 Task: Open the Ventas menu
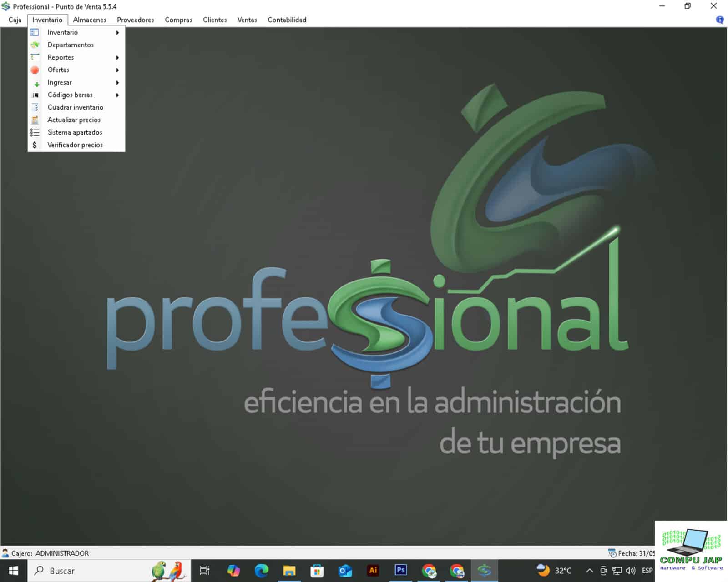pos(247,20)
